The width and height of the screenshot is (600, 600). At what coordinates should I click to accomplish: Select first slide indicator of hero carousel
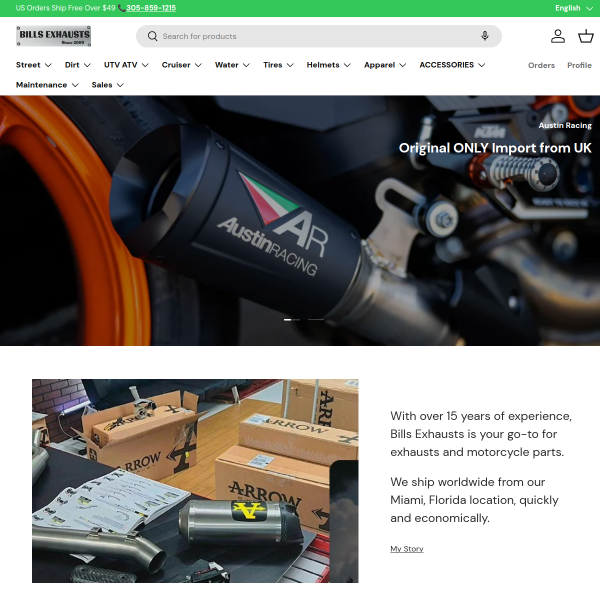coord(292,320)
